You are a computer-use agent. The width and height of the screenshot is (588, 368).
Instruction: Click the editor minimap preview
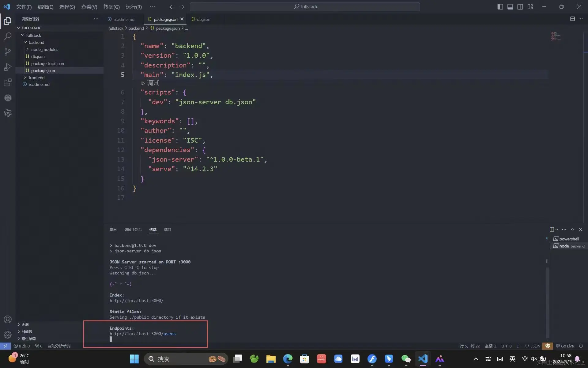(556, 36)
